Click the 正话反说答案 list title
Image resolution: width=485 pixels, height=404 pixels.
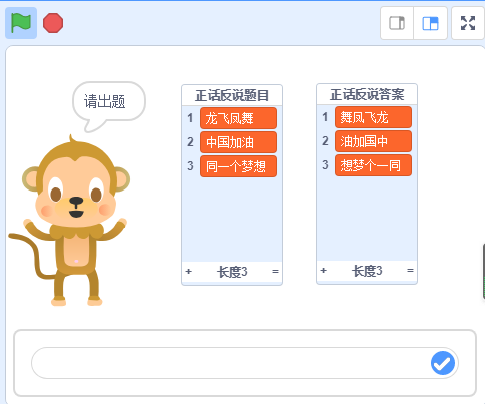[x=367, y=94]
